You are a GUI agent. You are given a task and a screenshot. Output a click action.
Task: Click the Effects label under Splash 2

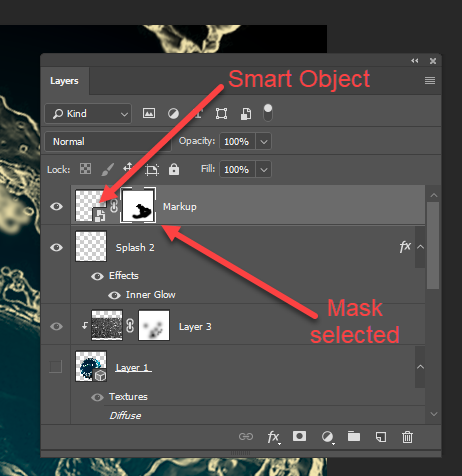[124, 276]
